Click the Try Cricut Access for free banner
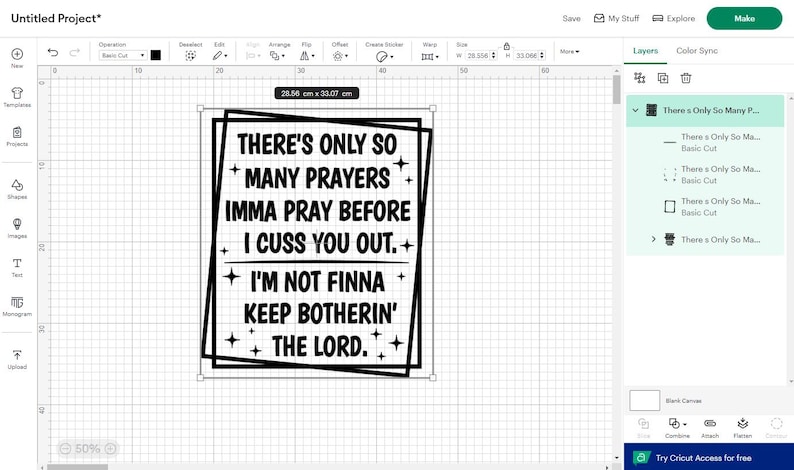This screenshot has height=470, width=794. pos(709,457)
